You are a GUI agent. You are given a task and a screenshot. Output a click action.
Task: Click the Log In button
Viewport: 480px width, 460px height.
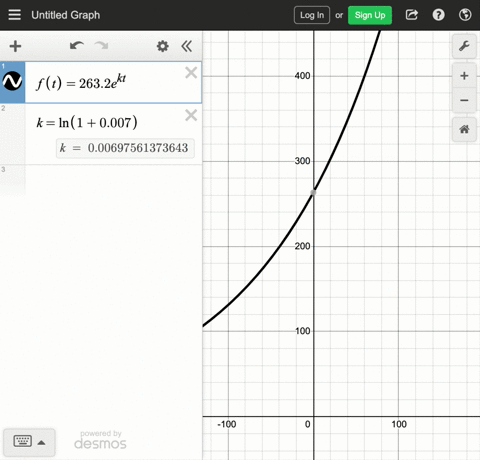click(312, 15)
